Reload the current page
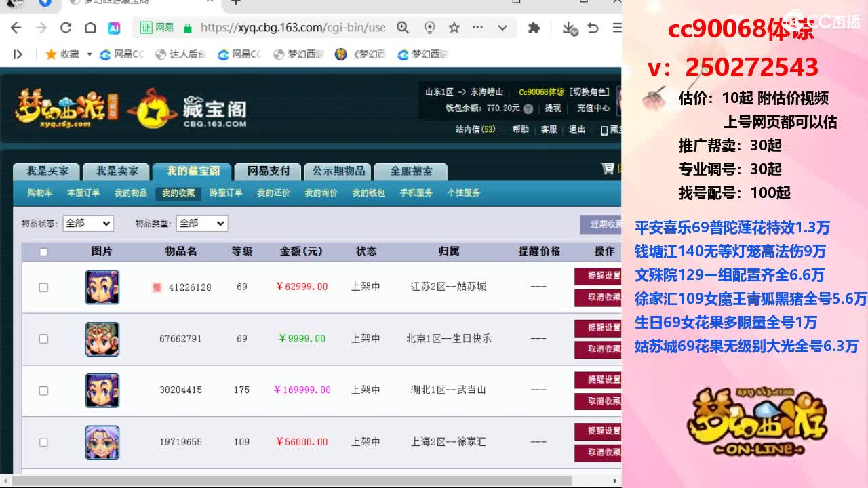This screenshot has width=868, height=488. [66, 28]
